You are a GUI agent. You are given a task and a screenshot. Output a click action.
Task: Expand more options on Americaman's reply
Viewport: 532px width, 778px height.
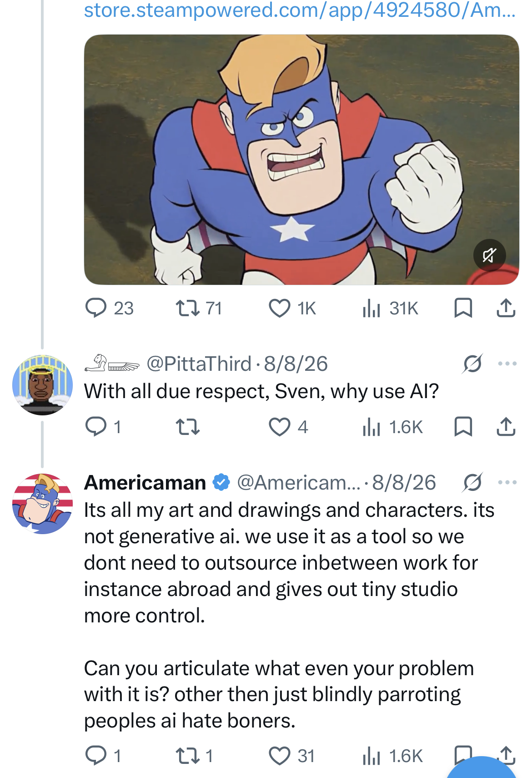coord(507,482)
